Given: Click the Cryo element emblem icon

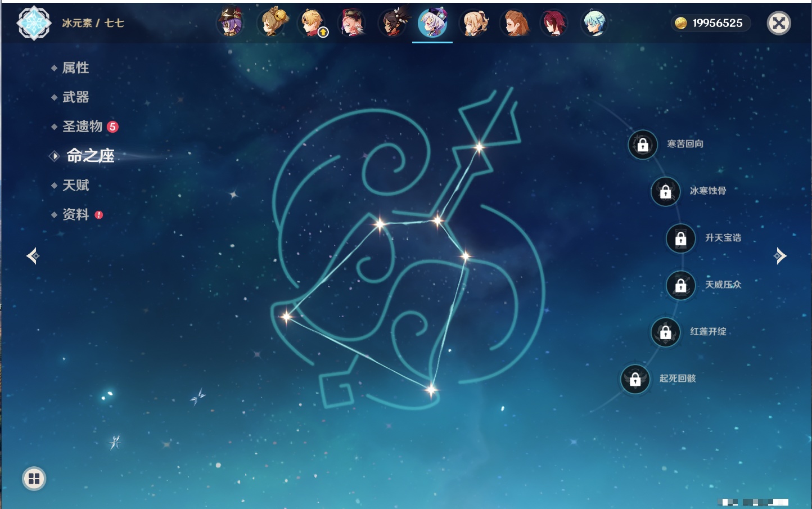Looking at the screenshot, I should pos(34,23).
